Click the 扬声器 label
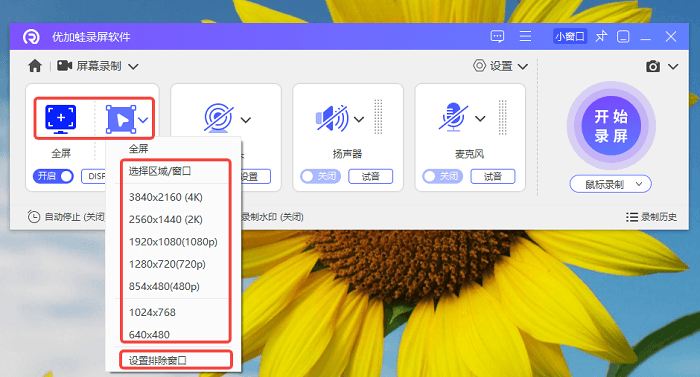This screenshot has width=700, height=377. coord(347,154)
